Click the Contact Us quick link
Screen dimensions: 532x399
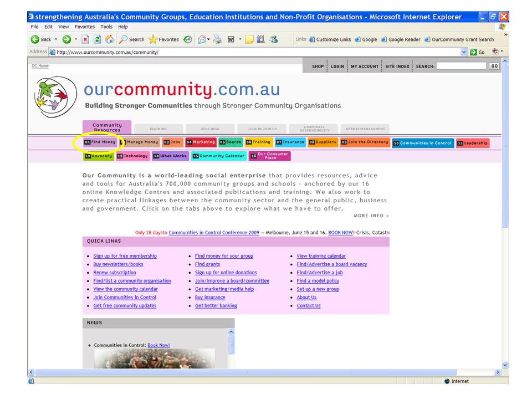309,305
